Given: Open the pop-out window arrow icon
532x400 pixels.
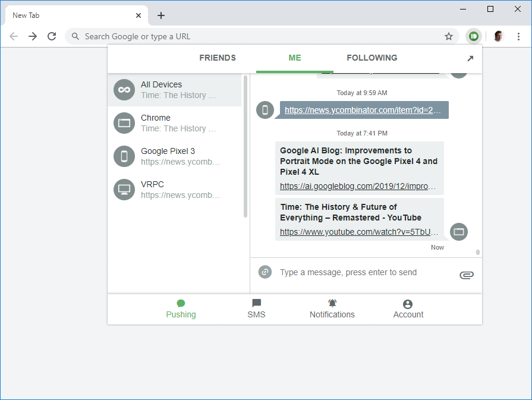Looking at the screenshot, I should [x=470, y=58].
